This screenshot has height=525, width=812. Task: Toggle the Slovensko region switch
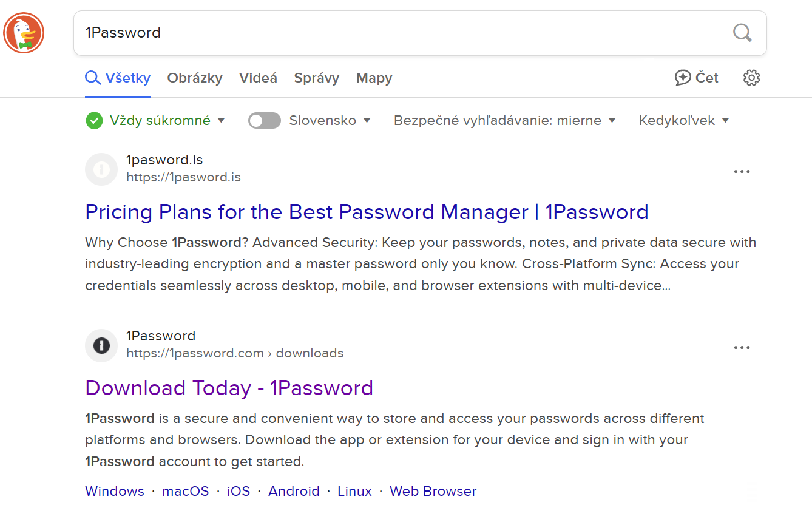tap(265, 121)
